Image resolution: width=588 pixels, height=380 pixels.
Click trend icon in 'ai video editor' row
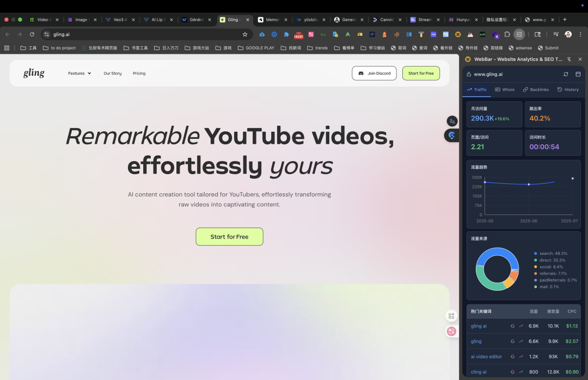pos(521,357)
